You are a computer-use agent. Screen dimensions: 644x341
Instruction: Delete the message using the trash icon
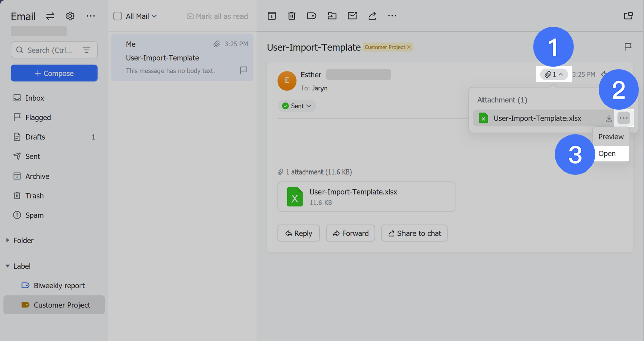coord(291,16)
